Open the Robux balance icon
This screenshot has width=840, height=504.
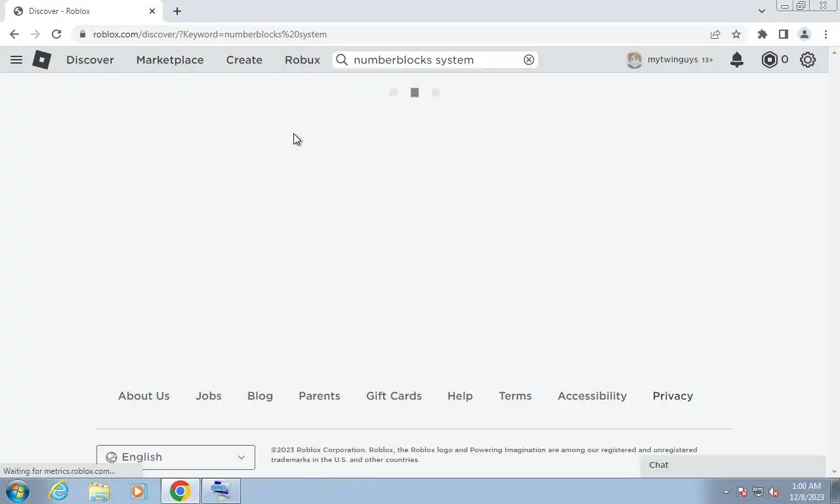(x=769, y=60)
